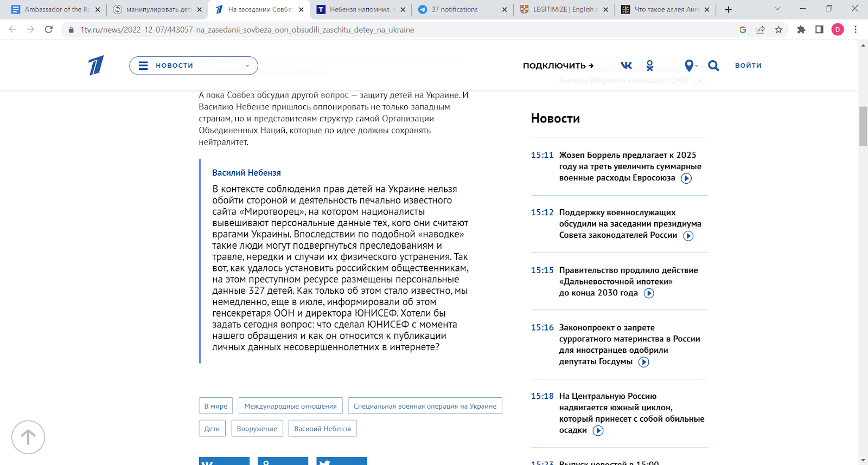Click the timestamp 15:11

pyautogui.click(x=542, y=155)
